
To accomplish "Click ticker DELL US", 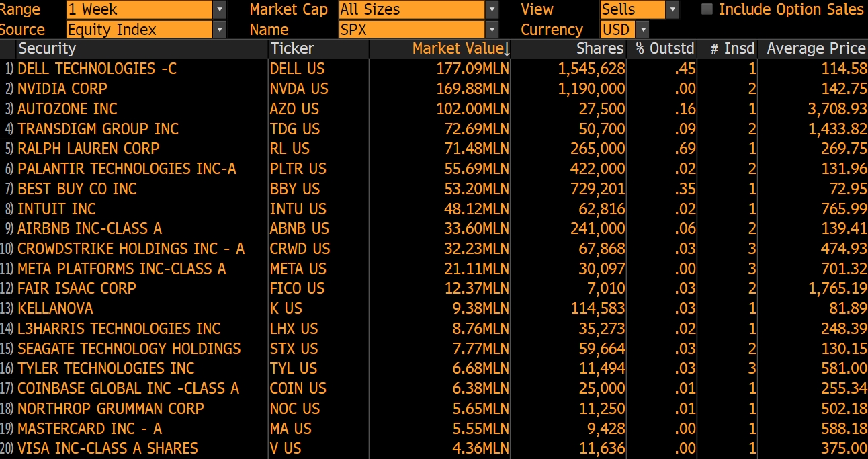I will tap(297, 69).
